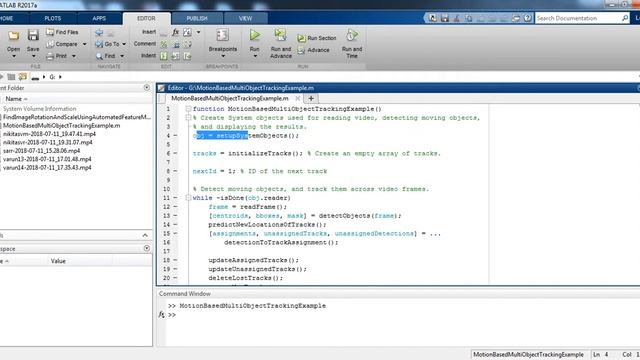Click the Value column header in Workspace
The height and width of the screenshot is (360, 640).
click(58, 261)
